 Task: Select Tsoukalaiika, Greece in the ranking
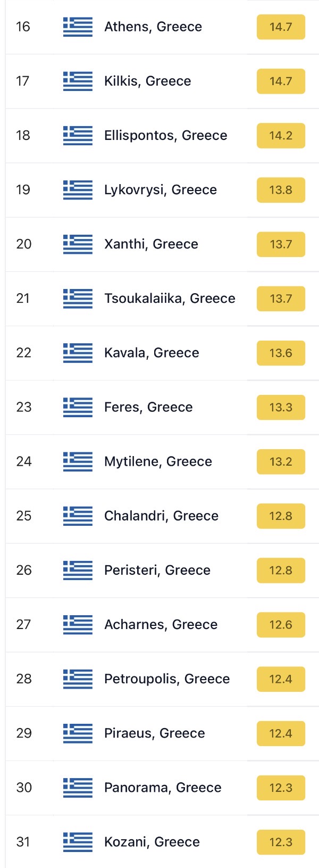point(170,298)
